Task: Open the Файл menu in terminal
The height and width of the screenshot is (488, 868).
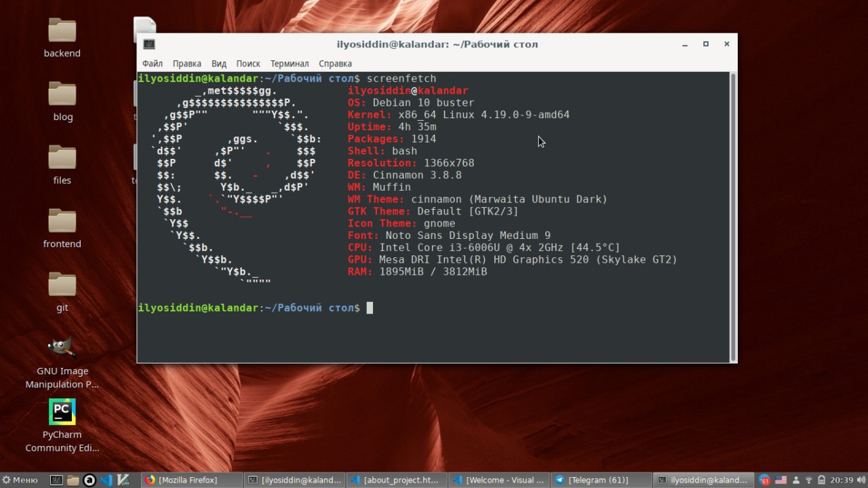Action: click(x=153, y=63)
